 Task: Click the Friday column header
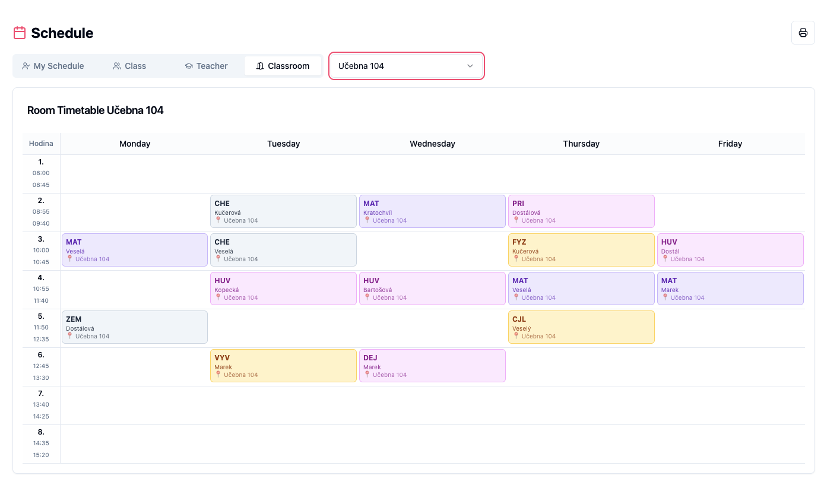point(730,144)
